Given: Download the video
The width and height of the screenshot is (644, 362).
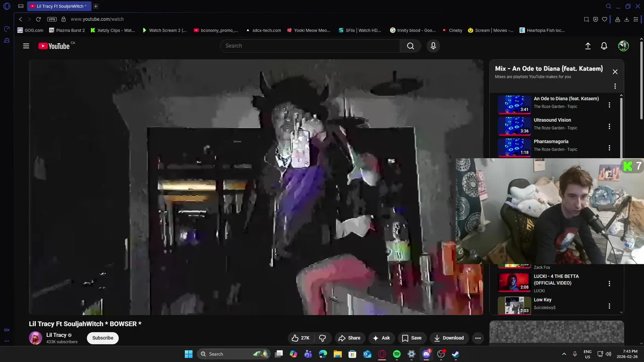Looking at the screenshot, I should (x=449, y=338).
